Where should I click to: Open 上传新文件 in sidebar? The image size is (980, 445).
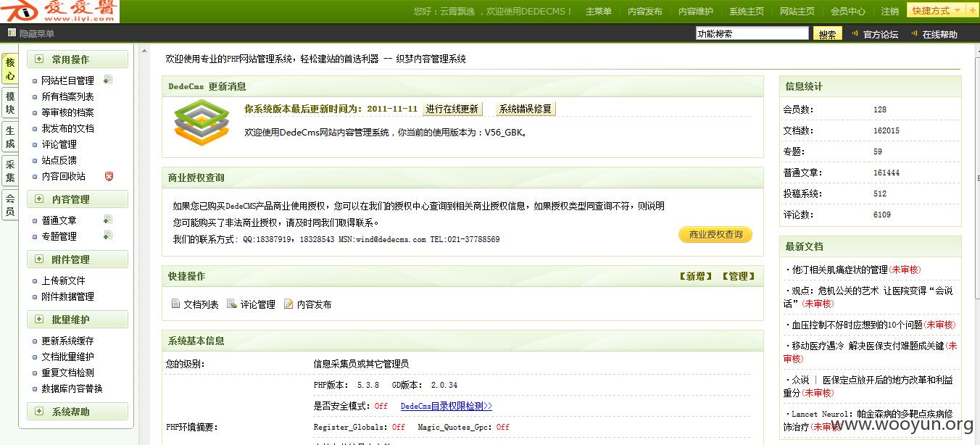[63, 280]
